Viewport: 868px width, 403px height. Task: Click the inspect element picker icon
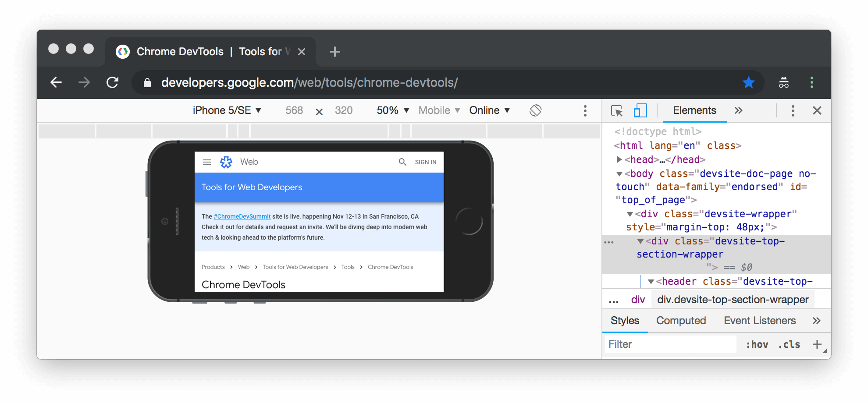click(x=617, y=111)
